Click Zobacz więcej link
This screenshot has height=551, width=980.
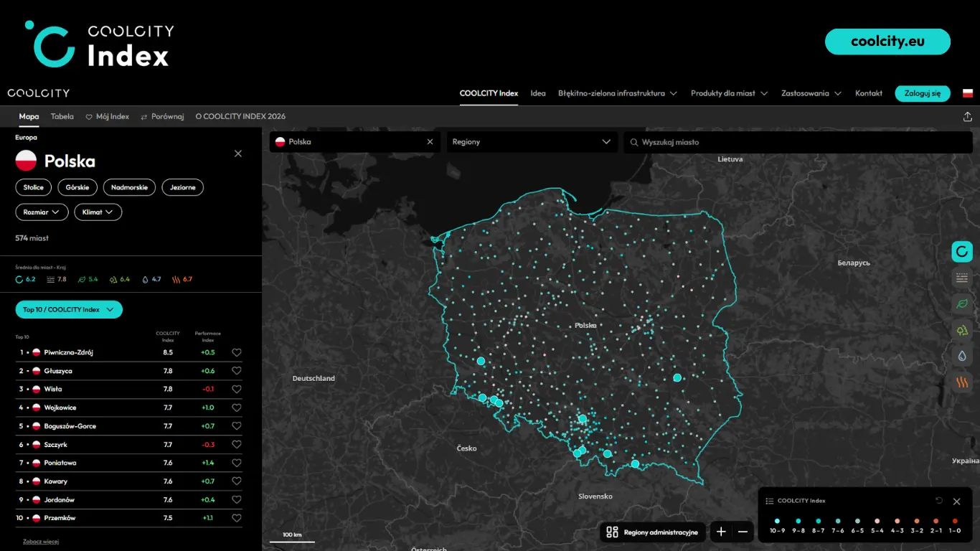tap(41, 542)
